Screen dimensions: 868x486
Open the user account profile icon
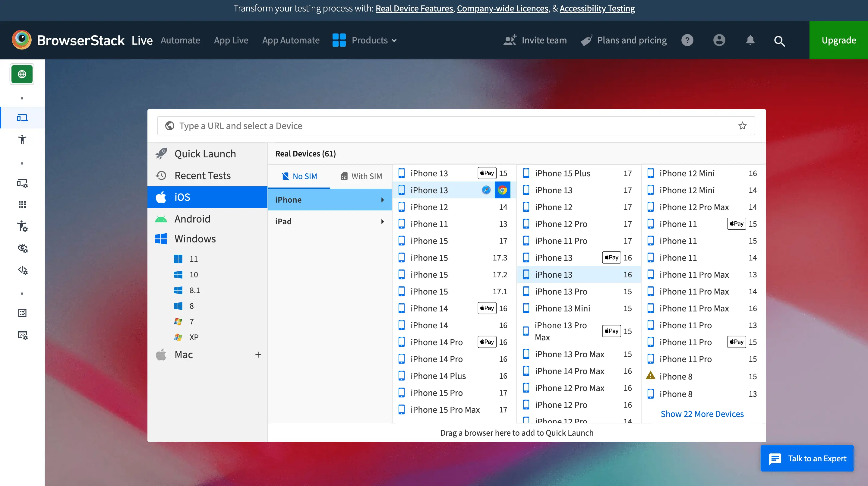(x=719, y=40)
